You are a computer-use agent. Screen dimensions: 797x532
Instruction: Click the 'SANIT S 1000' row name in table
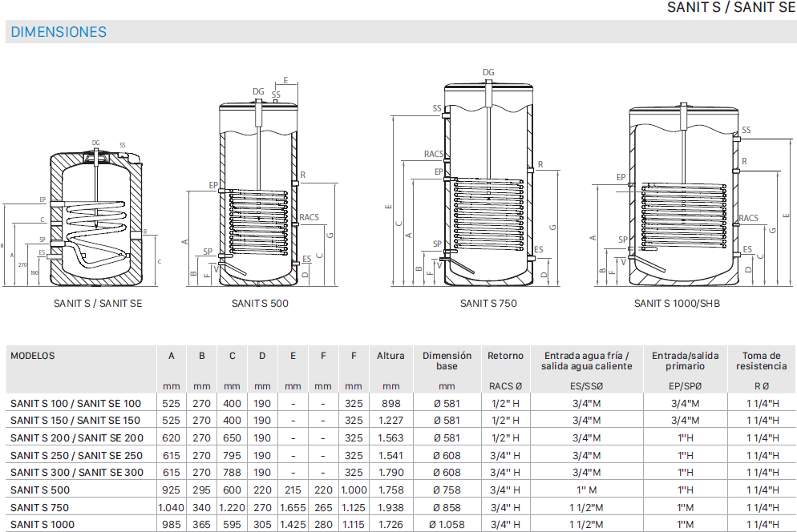click(x=42, y=524)
